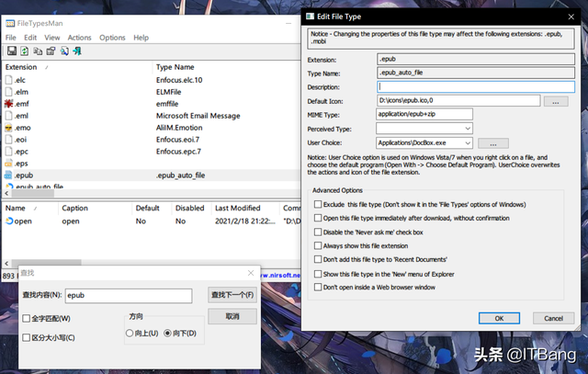Check the 区分大小写(C) case-sensitive box
The width and height of the screenshot is (588, 374).
point(27,337)
